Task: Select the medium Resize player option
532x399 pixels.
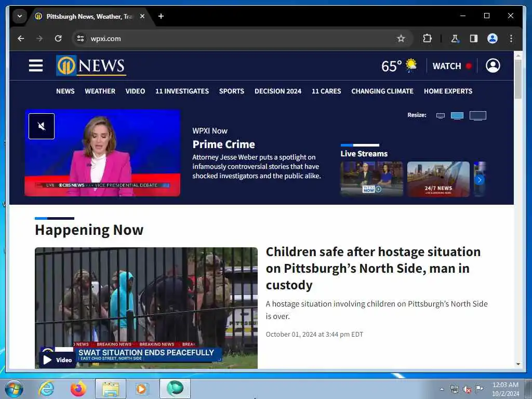Action: click(457, 116)
